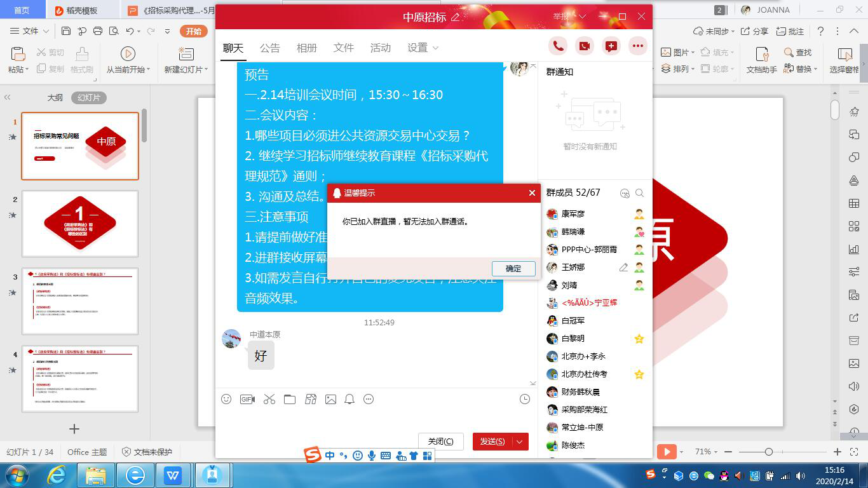The height and width of the screenshot is (488, 868).
Task: Switch to the 首页 tab in WPS
Action: 22,10
